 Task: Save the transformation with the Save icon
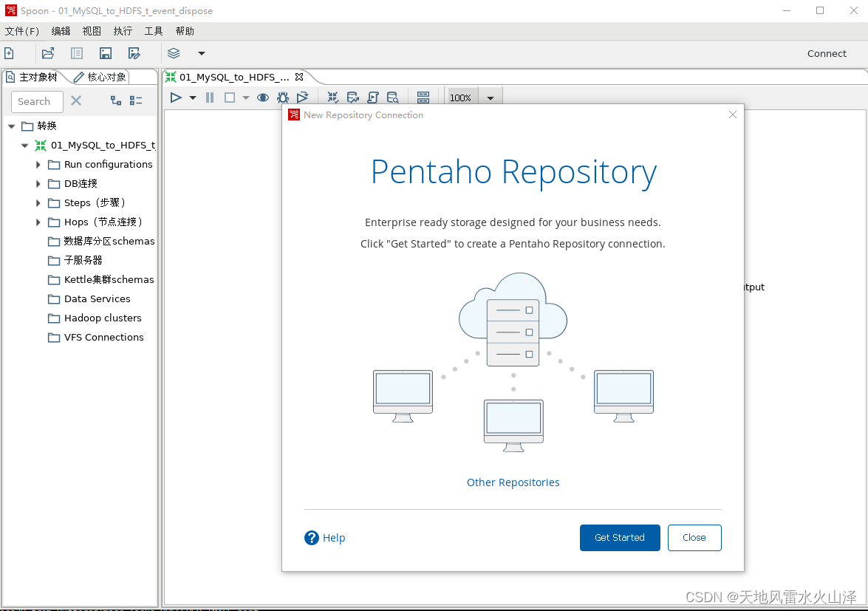(x=105, y=53)
